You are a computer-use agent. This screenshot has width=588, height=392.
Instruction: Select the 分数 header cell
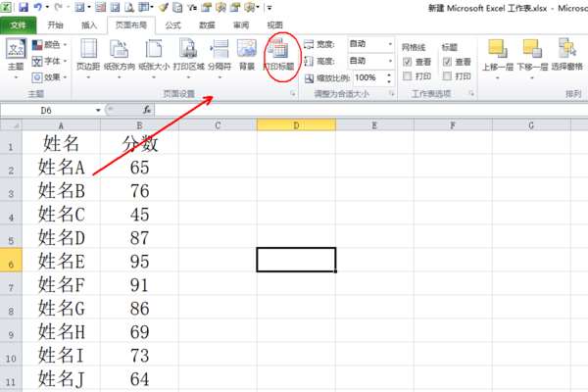[x=139, y=142]
